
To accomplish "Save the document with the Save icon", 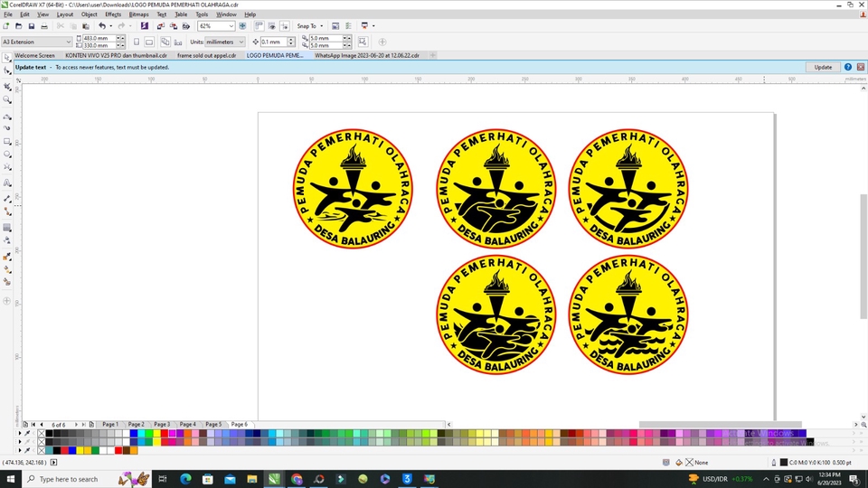I will [32, 26].
